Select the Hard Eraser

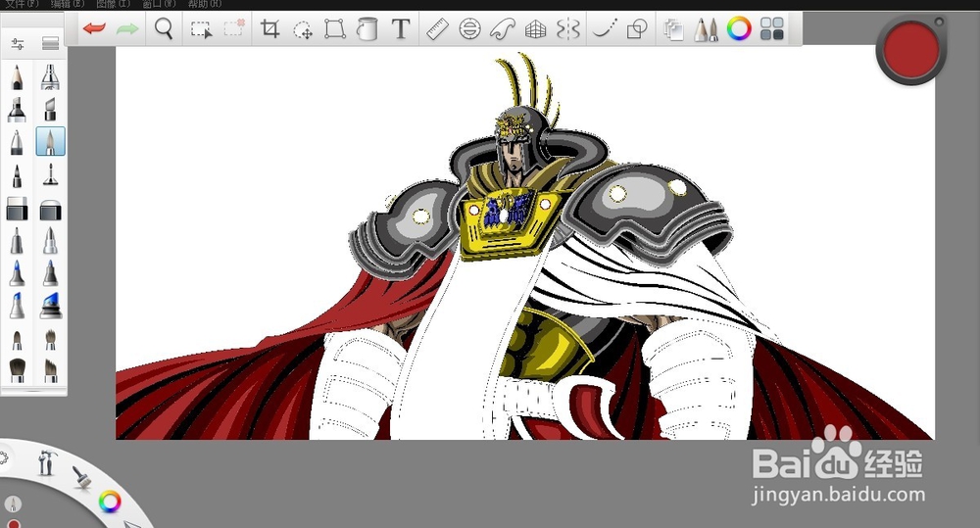point(17,210)
